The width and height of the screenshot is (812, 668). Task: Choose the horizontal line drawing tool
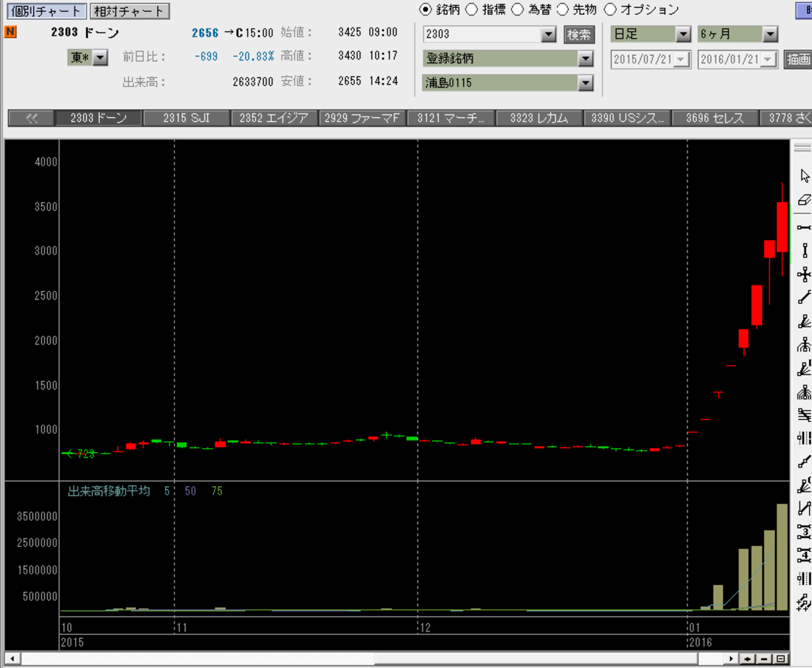pyautogui.click(x=805, y=227)
